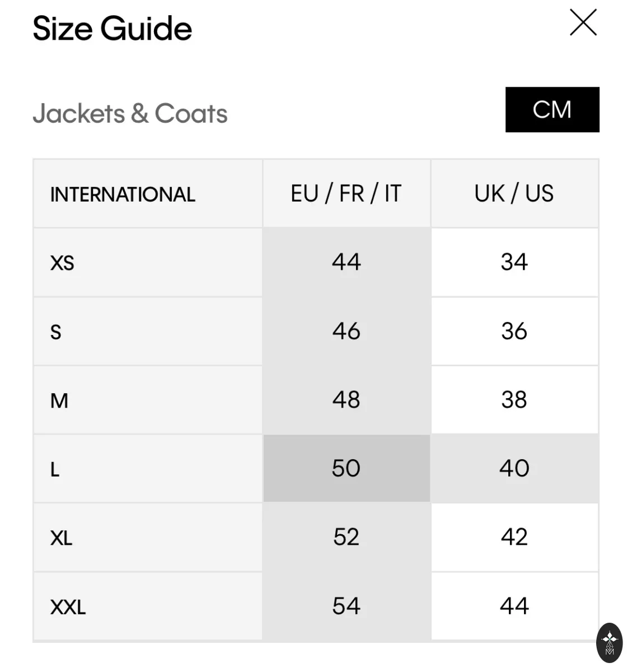Image resolution: width=632 pixels, height=672 pixels.
Task: Click UK/US size 34 cell
Action: [x=514, y=263]
